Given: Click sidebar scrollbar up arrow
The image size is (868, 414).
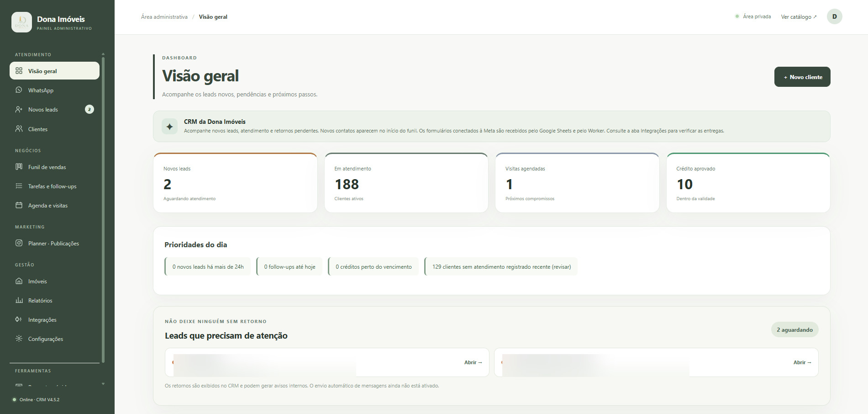Looking at the screenshot, I should click(x=103, y=54).
